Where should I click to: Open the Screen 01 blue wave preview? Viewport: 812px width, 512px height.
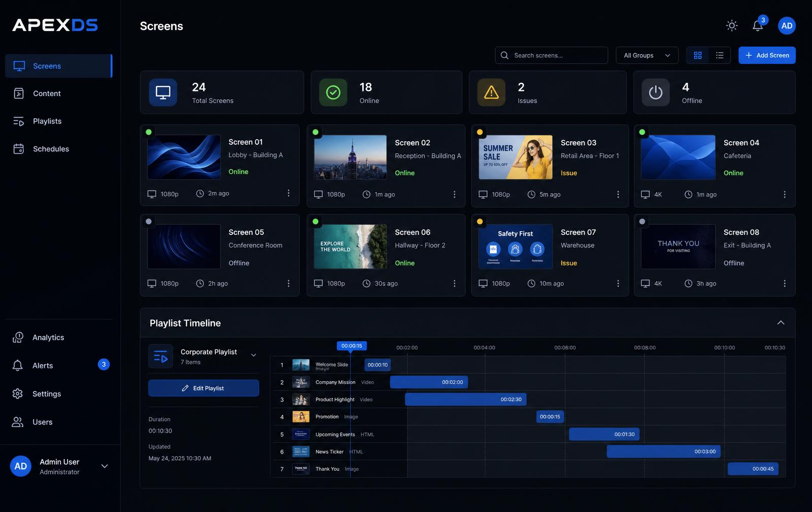(x=184, y=157)
